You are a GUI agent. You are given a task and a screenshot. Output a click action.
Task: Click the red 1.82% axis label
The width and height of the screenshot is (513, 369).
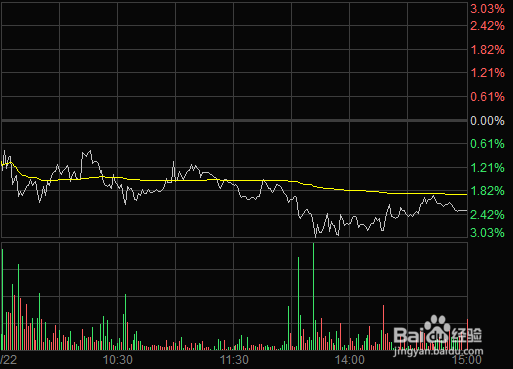point(487,50)
